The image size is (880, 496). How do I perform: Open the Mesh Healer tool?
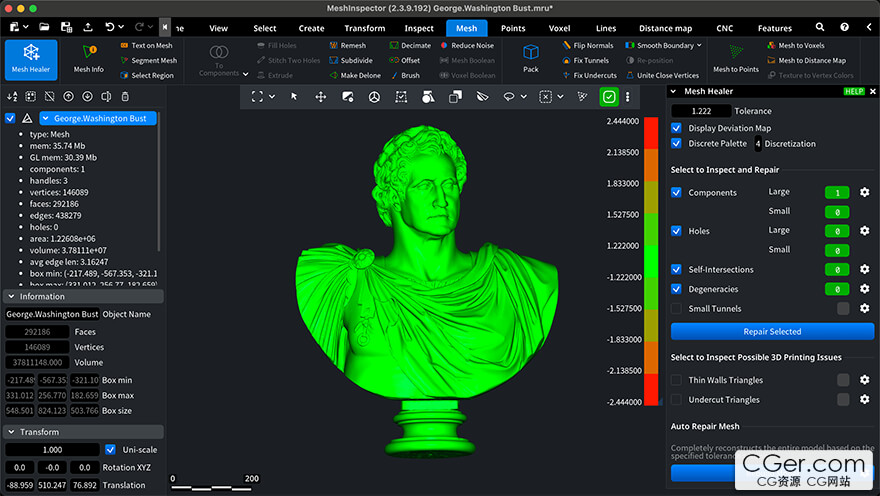click(x=31, y=58)
